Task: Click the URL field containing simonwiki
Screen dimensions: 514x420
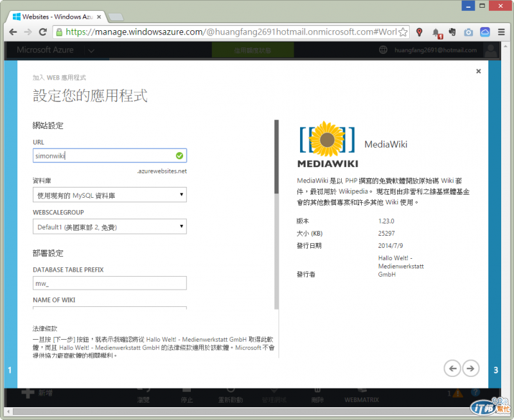Action: tap(110, 155)
